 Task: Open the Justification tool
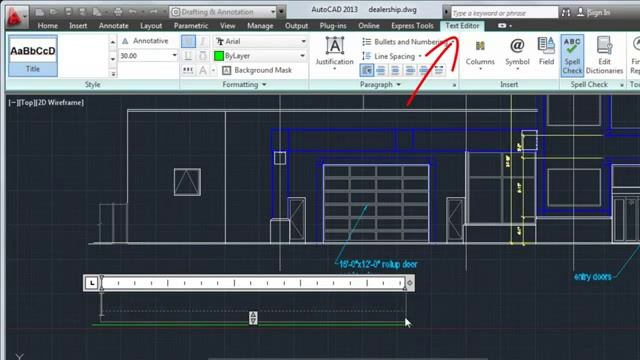coord(334,52)
